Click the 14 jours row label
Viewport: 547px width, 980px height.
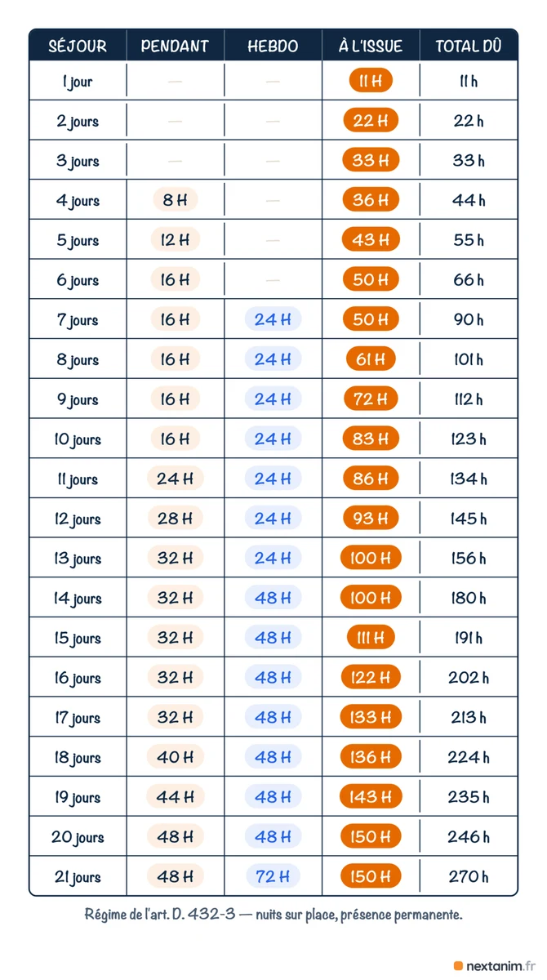click(x=78, y=599)
